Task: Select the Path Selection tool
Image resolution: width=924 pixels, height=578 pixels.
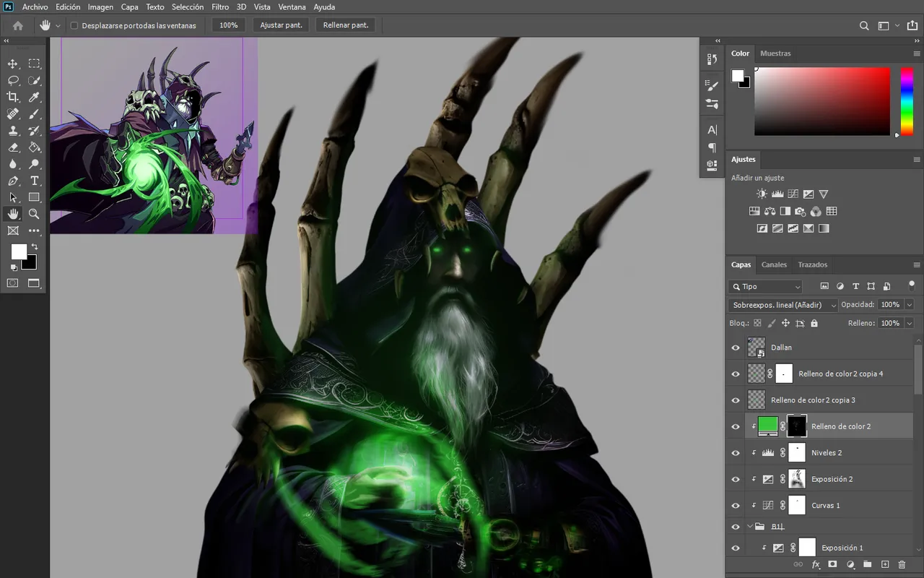Action: coord(13,197)
